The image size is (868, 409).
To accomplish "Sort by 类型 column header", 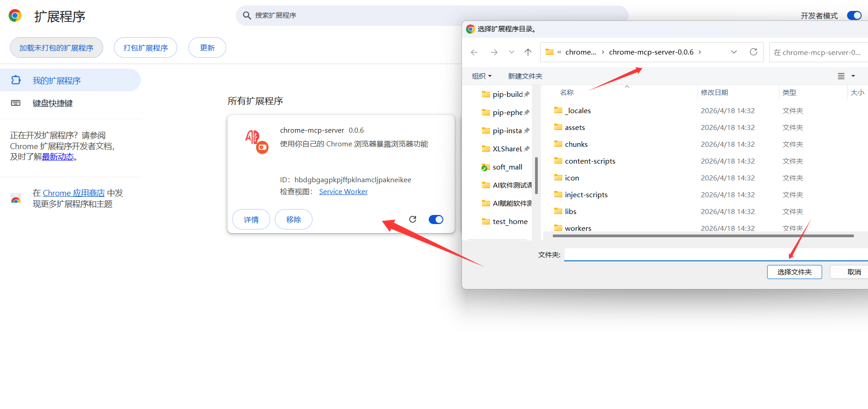I will pyautogui.click(x=789, y=92).
